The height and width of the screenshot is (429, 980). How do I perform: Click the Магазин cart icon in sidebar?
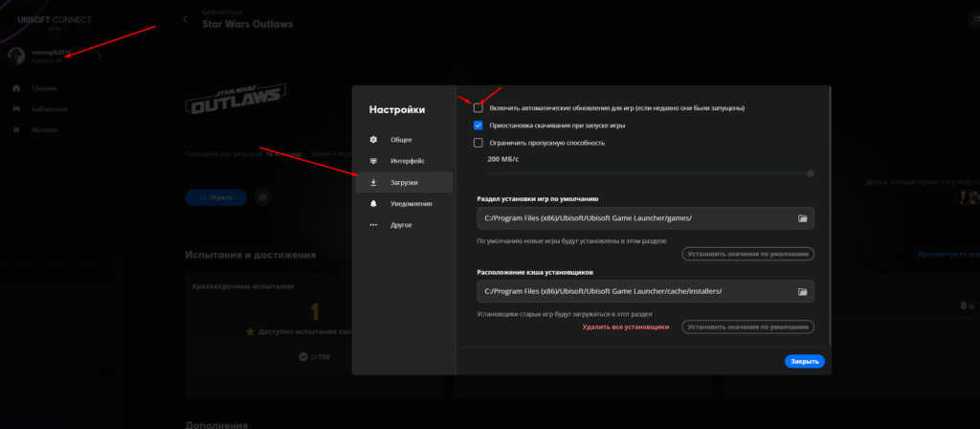(16, 129)
